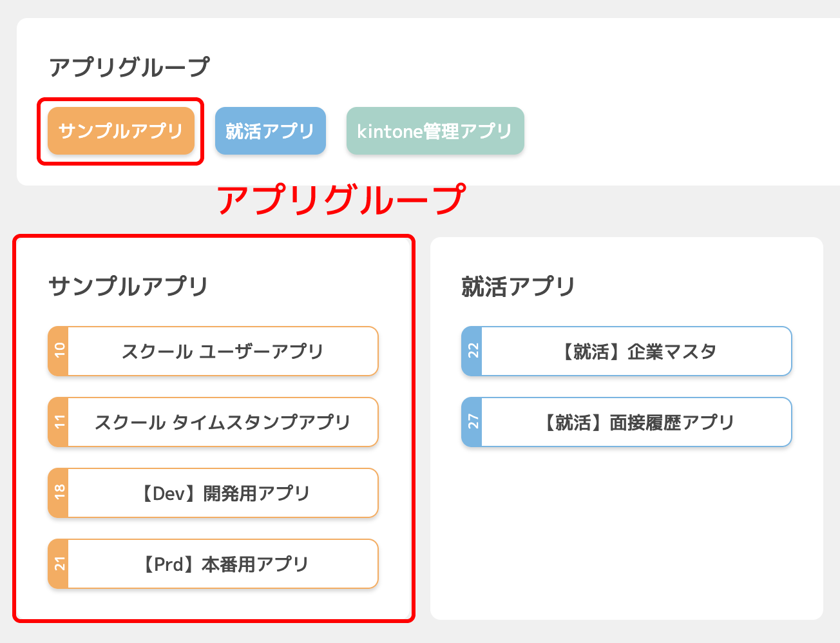Open the 【就活】面接履歴アプリ entry
The width and height of the screenshot is (840, 643).
coord(636,422)
